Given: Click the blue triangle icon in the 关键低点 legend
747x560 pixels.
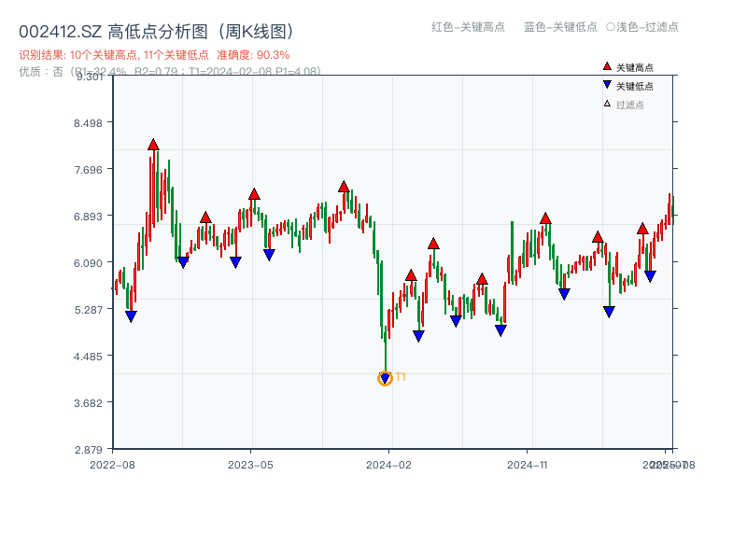Looking at the screenshot, I should coord(607,85).
